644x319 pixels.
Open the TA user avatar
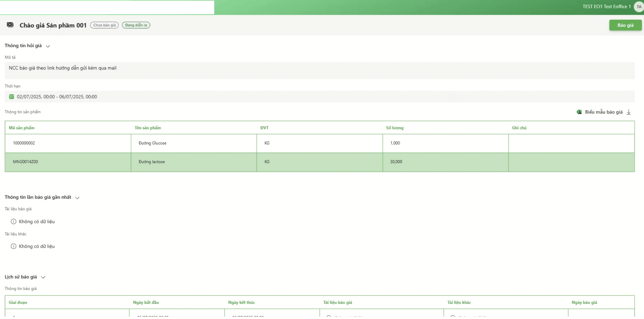639,7
